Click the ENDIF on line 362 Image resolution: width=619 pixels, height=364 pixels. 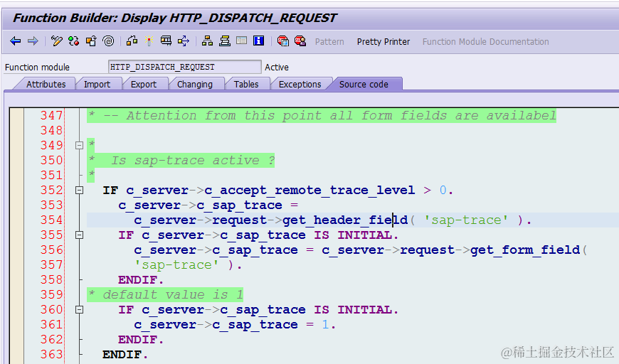coord(141,340)
